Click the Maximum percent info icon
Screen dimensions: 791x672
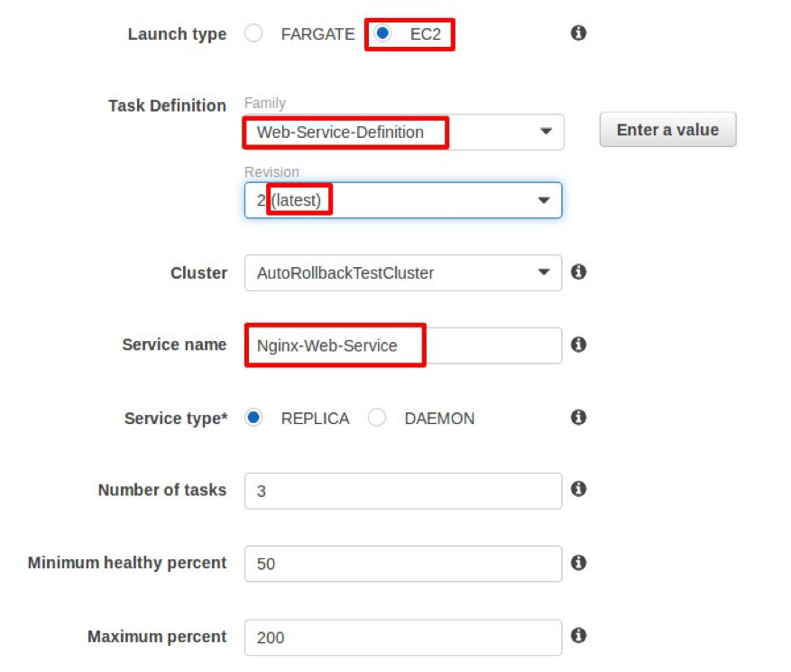(578, 635)
